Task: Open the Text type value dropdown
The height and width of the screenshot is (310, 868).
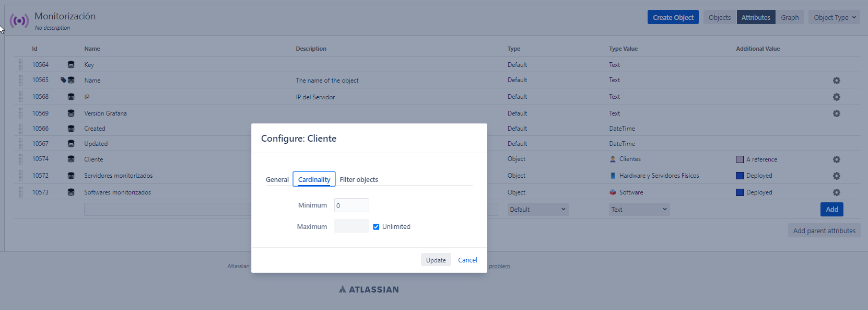Action: 639,210
